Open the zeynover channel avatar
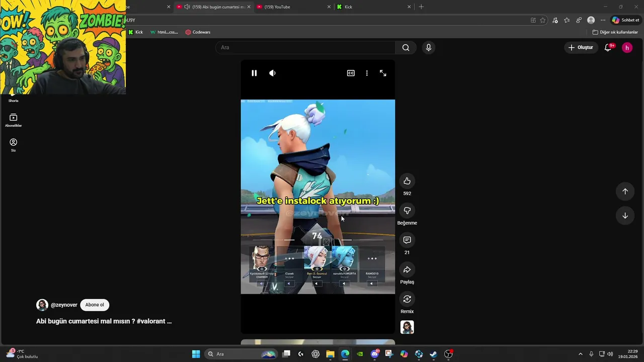644x362 pixels. (42, 305)
